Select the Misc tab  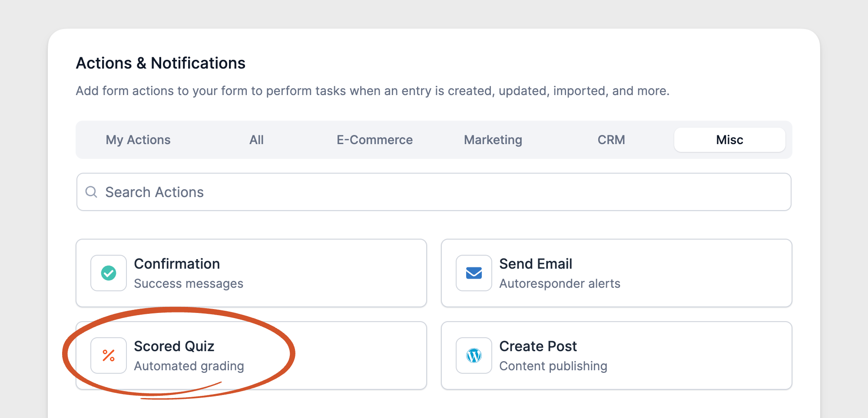click(730, 140)
